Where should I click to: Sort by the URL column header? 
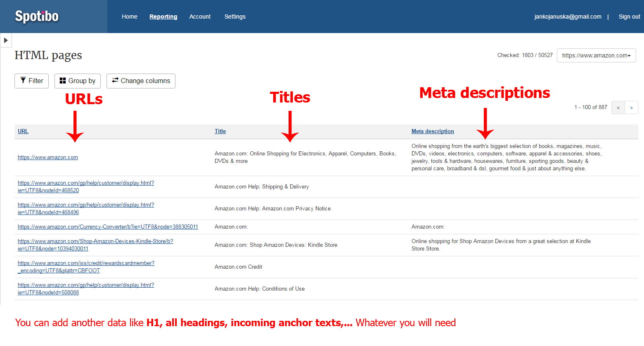click(23, 131)
